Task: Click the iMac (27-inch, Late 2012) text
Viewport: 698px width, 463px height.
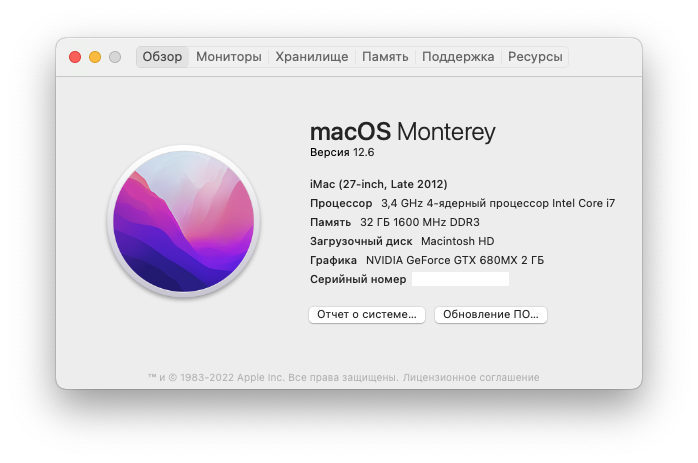Action: [379, 184]
